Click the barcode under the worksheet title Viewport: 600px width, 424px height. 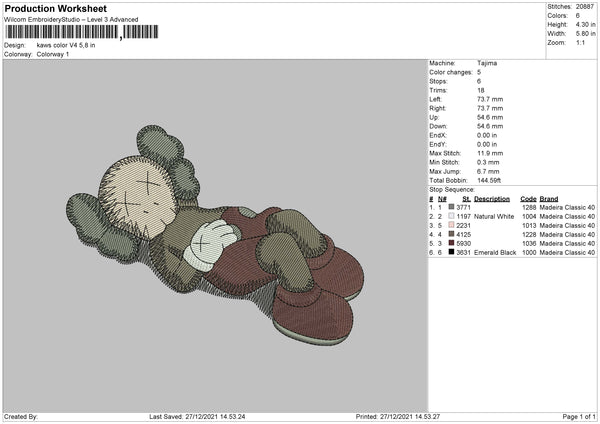61,32
